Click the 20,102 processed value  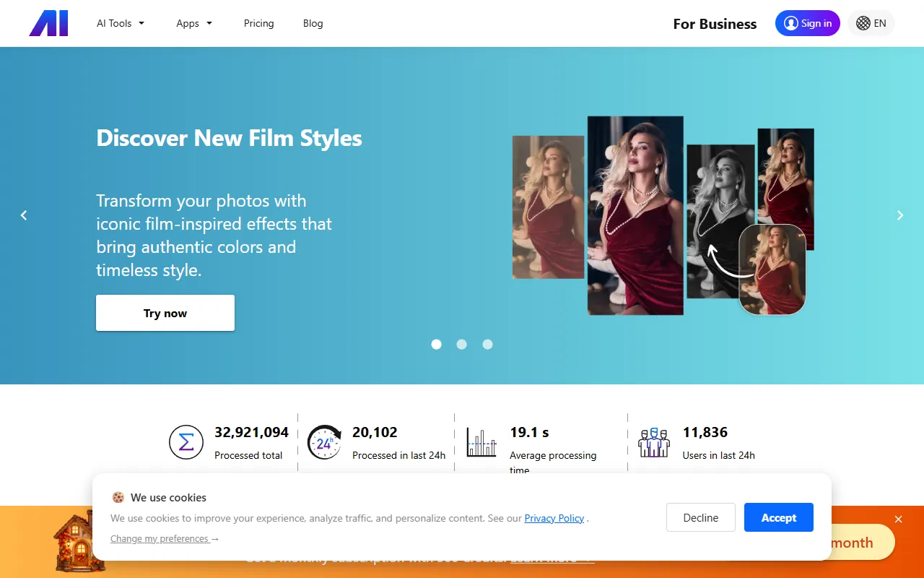click(x=375, y=432)
